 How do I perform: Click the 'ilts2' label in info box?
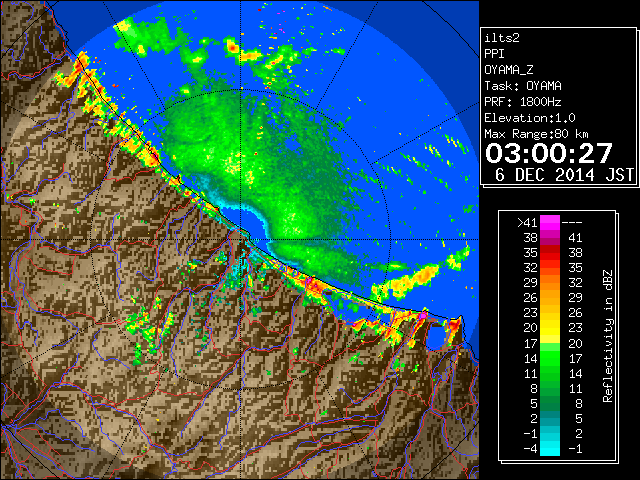(x=502, y=38)
